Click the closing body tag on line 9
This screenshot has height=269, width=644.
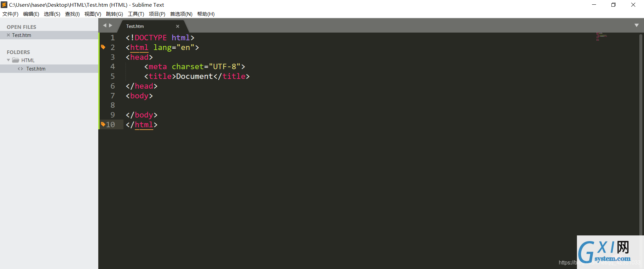coord(142,115)
